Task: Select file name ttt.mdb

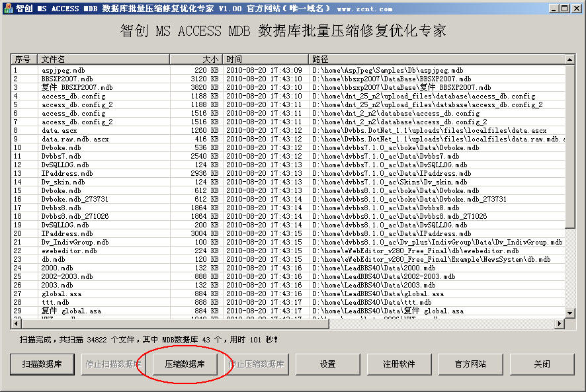Action: pos(56,302)
